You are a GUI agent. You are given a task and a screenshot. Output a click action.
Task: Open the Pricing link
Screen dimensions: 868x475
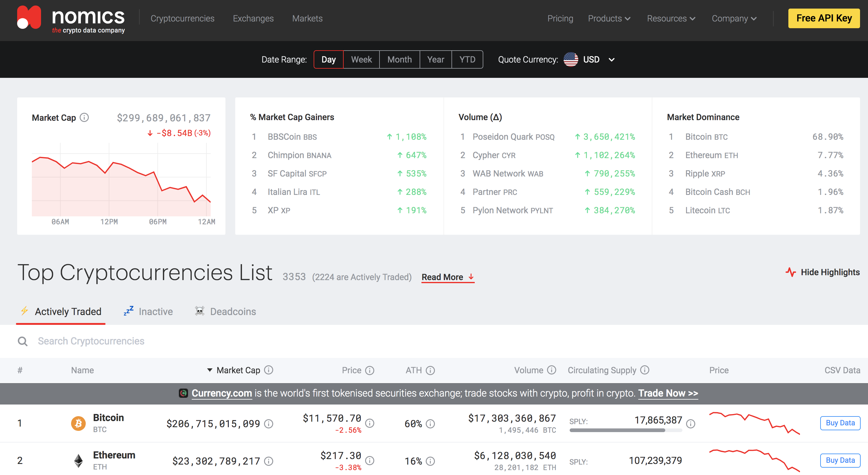[x=560, y=19]
